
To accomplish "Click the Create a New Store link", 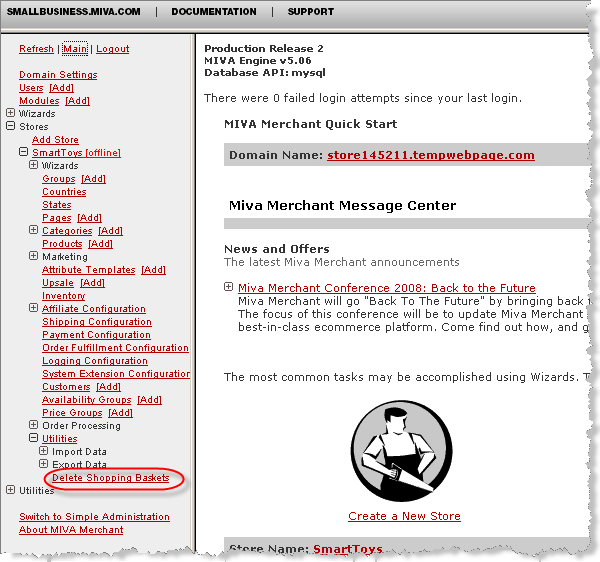I will coord(404,516).
